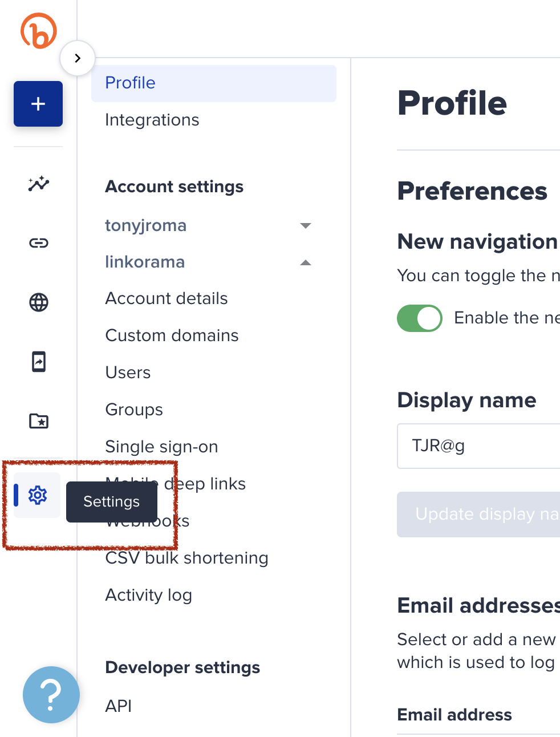Open the API developer settings

(x=119, y=706)
